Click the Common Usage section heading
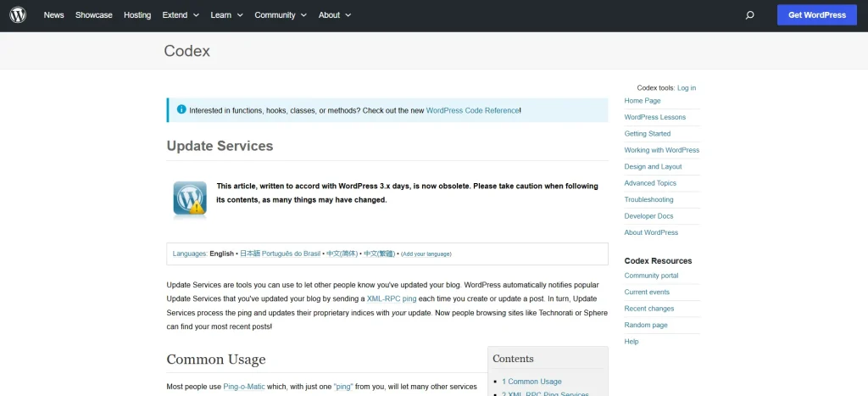 point(216,360)
